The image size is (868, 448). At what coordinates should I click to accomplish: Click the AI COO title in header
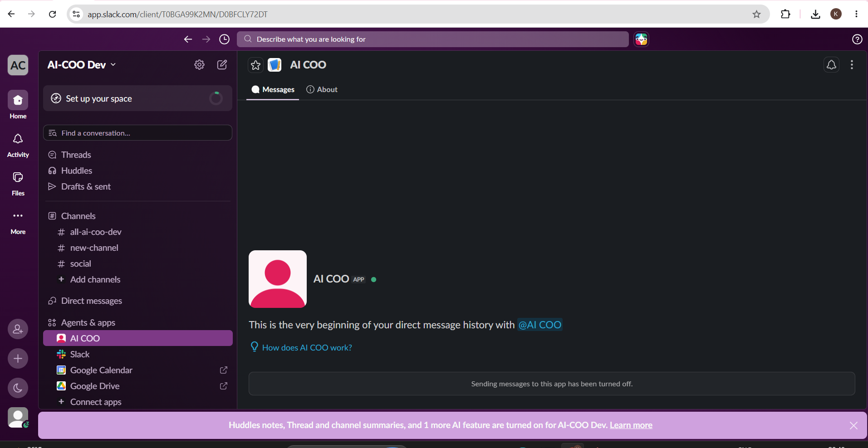(308, 65)
